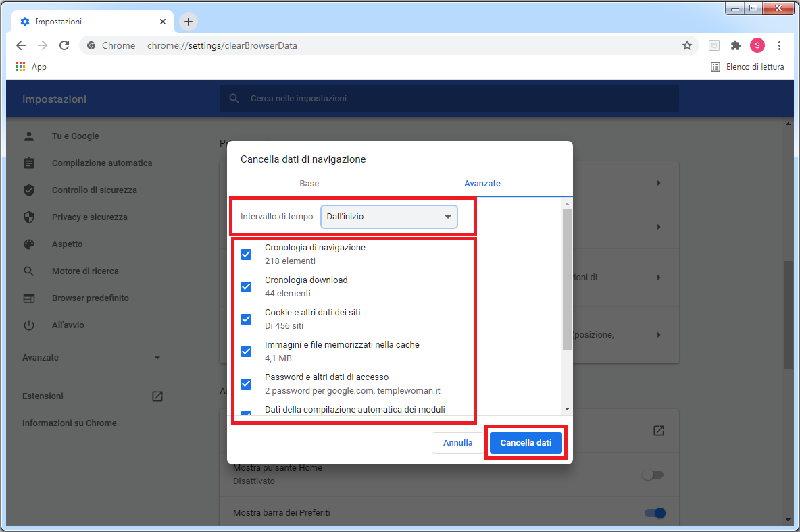The height and width of the screenshot is (532, 800).
Task: Click the All'avvio power icon
Action: (x=29, y=325)
